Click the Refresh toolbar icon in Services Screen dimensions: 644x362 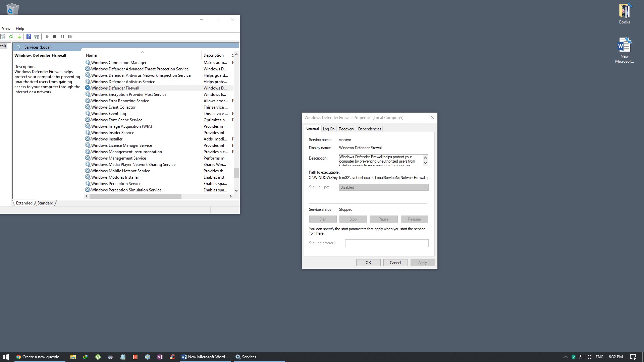(x=11, y=37)
